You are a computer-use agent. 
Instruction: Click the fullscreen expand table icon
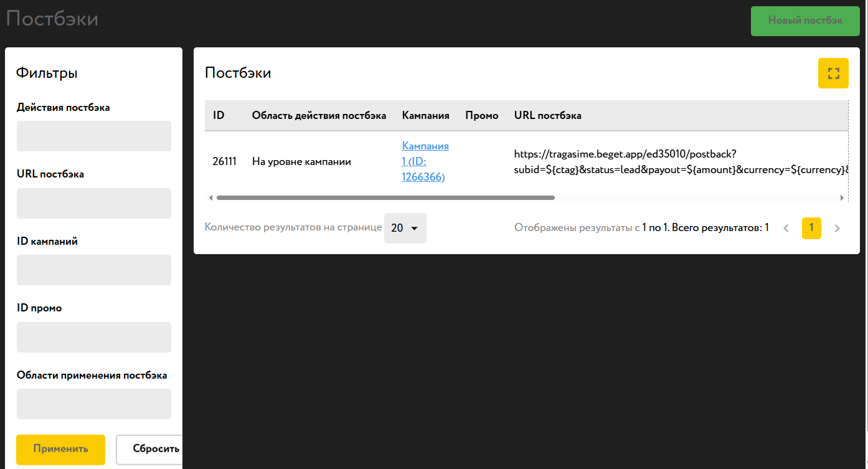click(x=833, y=73)
